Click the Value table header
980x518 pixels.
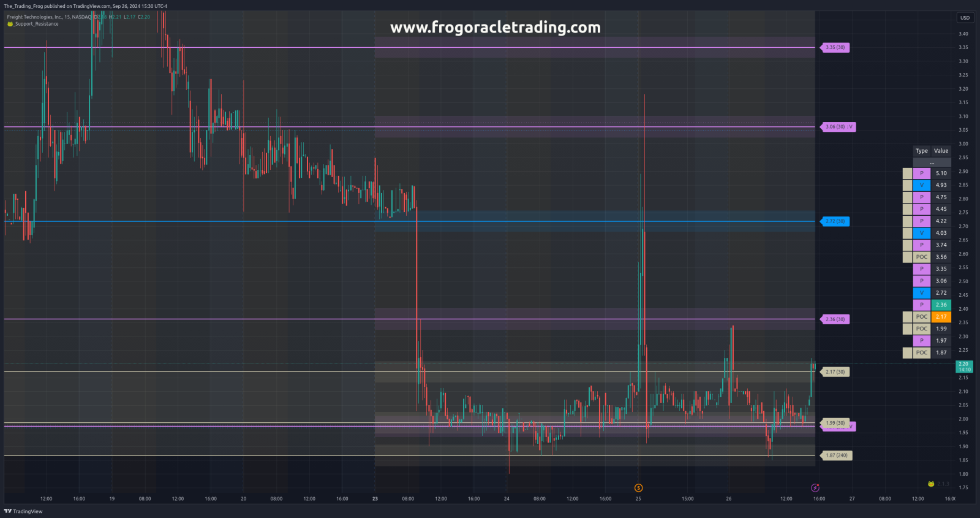[x=941, y=151]
